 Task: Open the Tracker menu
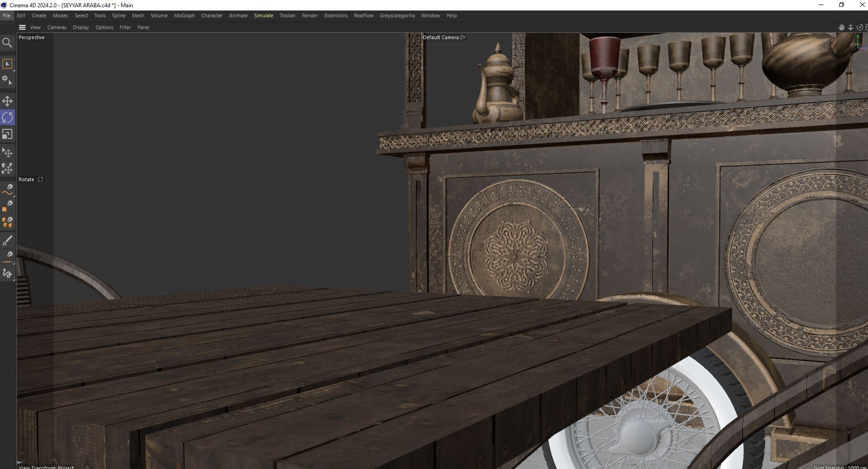[288, 15]
